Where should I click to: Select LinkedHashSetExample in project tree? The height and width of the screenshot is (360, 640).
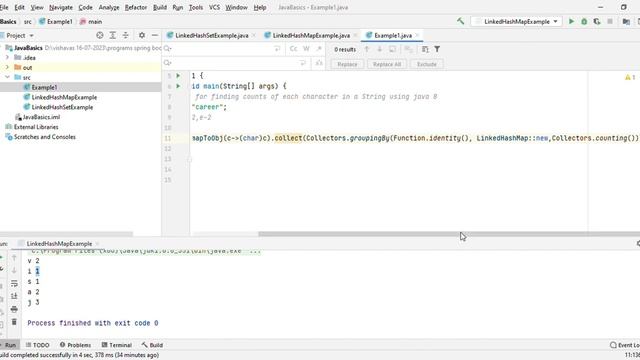(x=62, y=107)
